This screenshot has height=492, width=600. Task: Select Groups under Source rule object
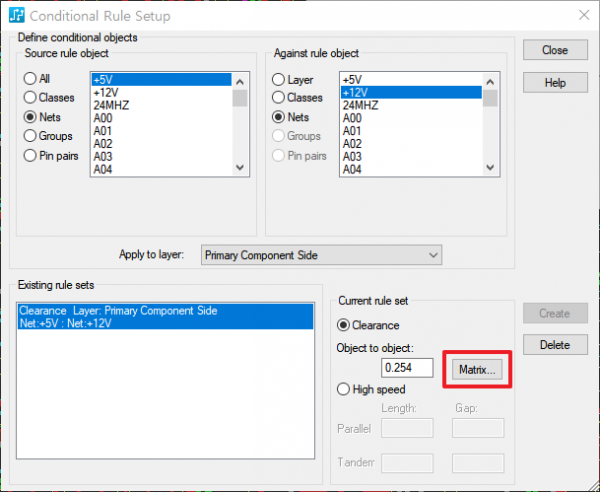click(x=31, y=136)
